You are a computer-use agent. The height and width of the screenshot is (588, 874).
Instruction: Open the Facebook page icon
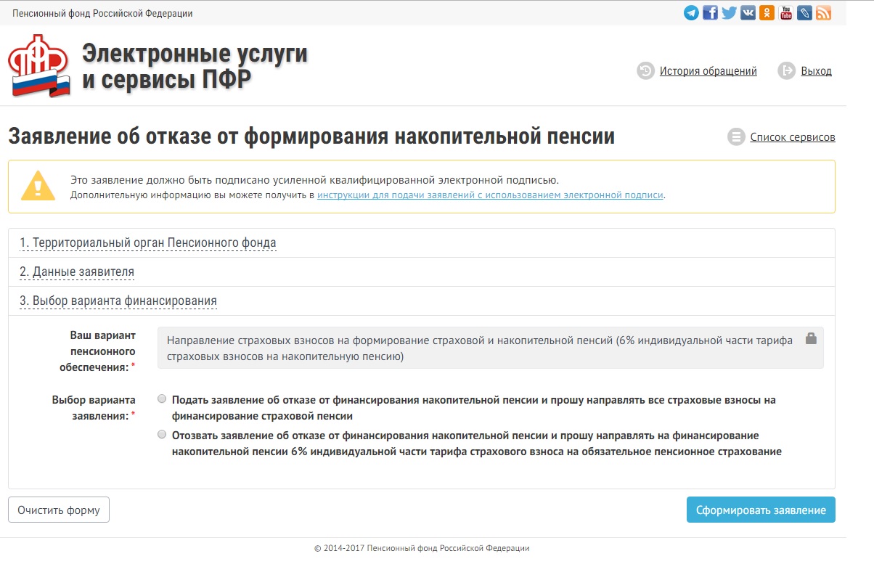(710, 13)
